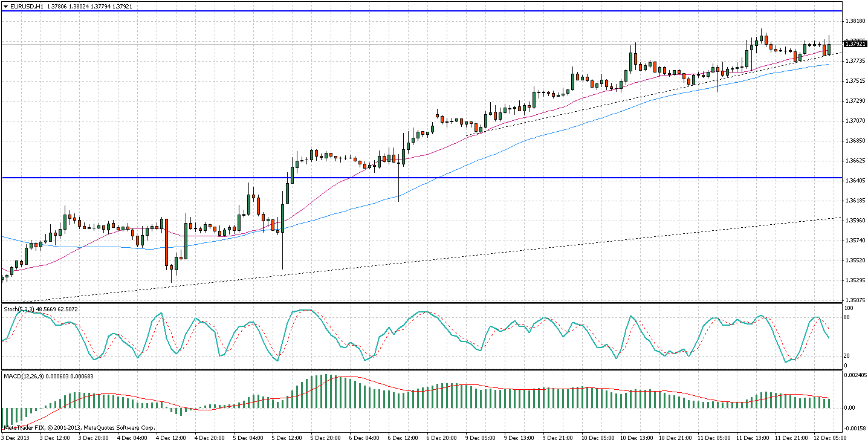This screenshot has height=443, width=868.
Task: Select the current price tag 1.37921
Action: click(855, 44)
